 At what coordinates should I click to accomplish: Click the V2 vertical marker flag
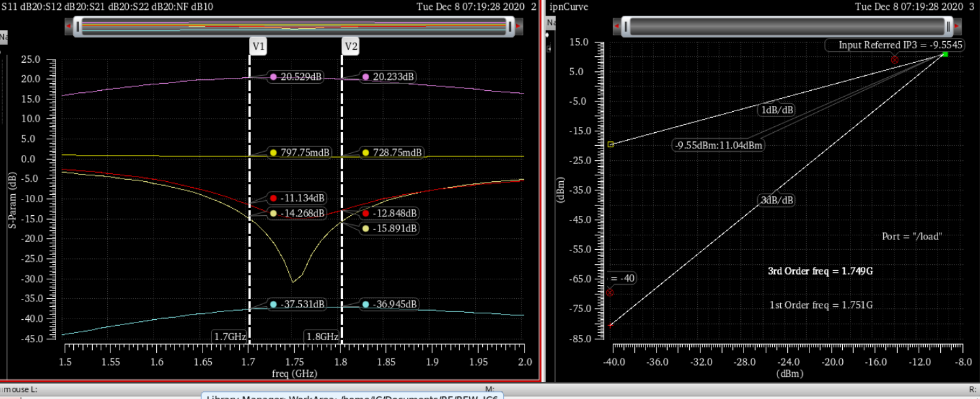pos(351,46)
